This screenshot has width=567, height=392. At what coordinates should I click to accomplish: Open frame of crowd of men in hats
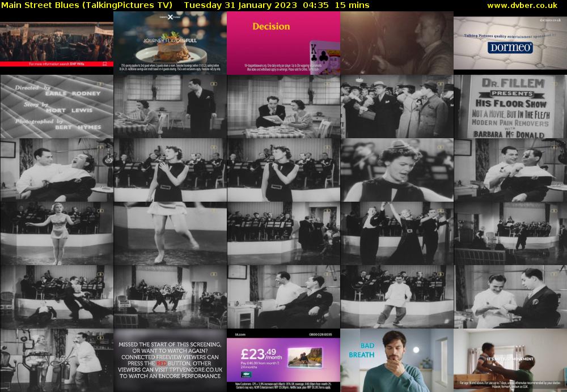(x=397, y=106)
